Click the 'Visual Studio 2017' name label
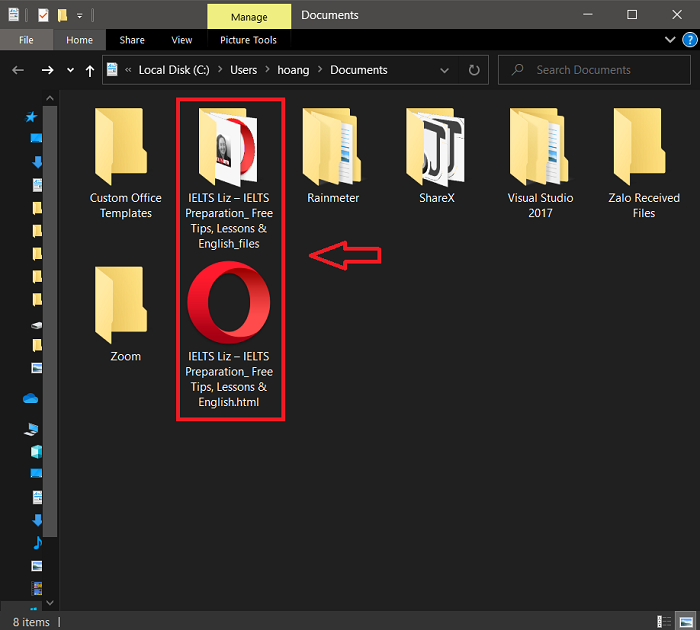Viewport: 700px width, 630px height. [x=540, y=205]
